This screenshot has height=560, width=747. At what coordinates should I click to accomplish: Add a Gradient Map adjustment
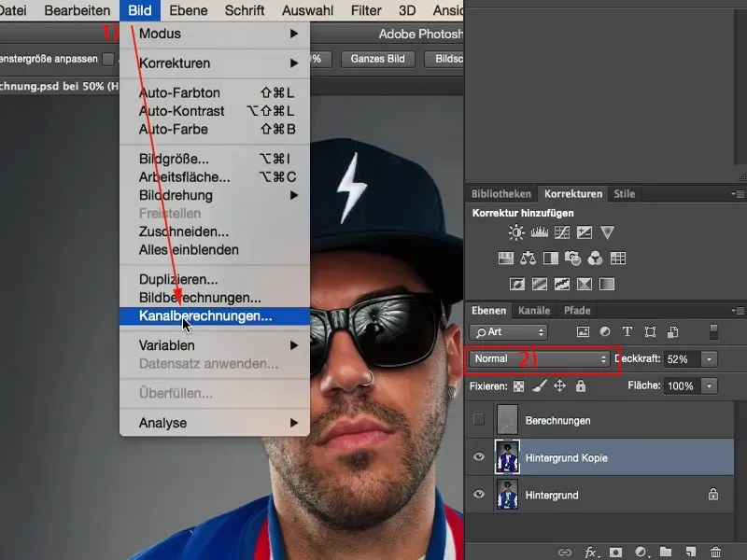coord(607,285)
